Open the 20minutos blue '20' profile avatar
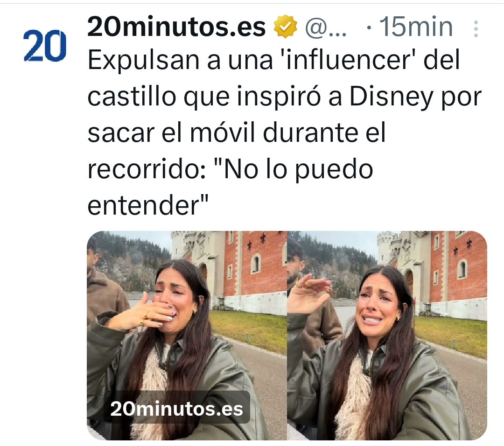 [x=45, y=45]
